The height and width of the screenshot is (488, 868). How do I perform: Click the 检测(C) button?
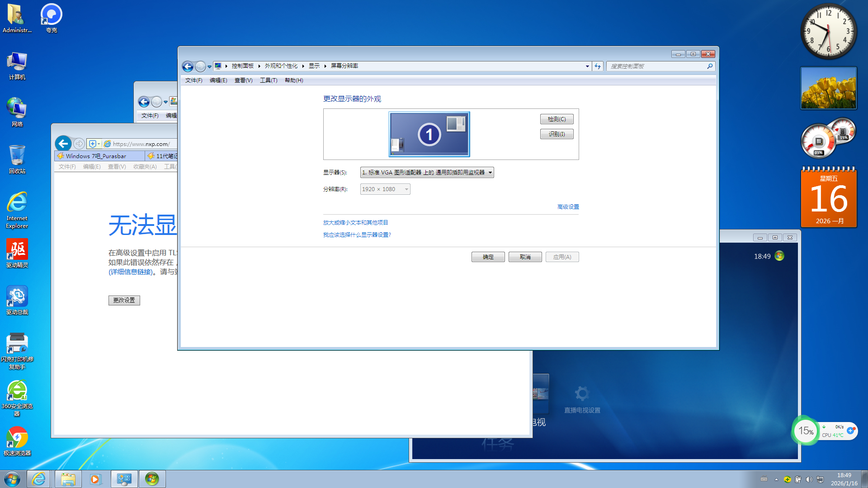pos(557,119)
